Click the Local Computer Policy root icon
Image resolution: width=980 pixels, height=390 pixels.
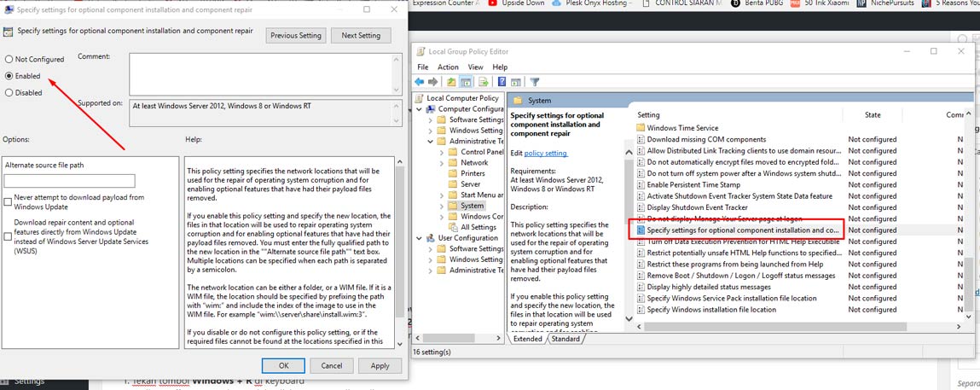(x=420, y=98)
